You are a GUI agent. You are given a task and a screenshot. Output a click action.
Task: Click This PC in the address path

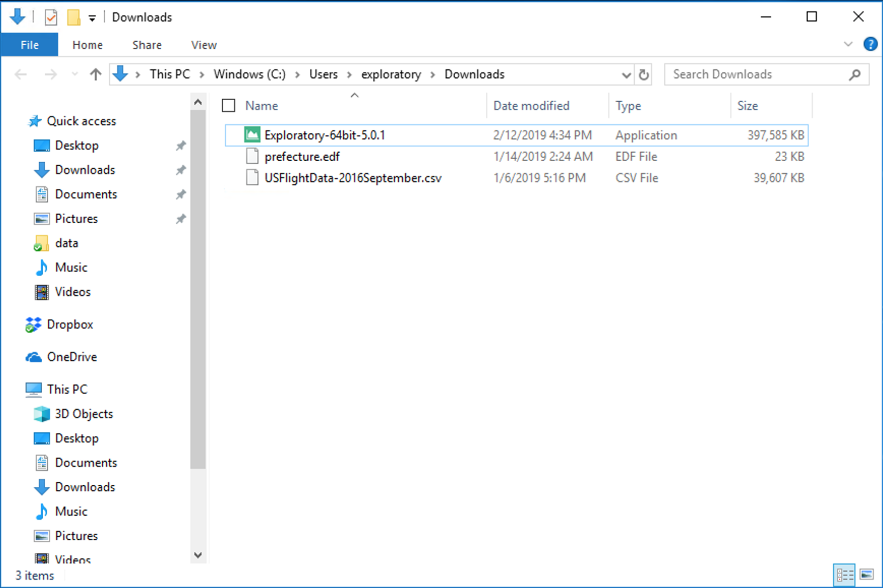169,74
